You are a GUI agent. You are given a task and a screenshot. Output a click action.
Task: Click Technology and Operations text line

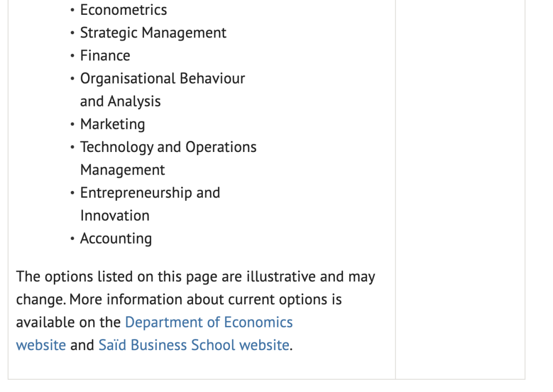tap(168, 147)
